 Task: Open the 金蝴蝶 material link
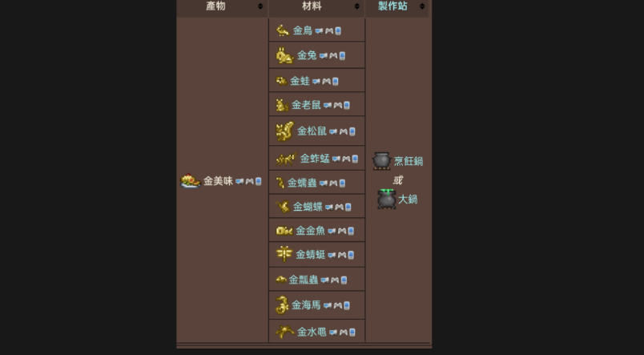pos(308,207)
